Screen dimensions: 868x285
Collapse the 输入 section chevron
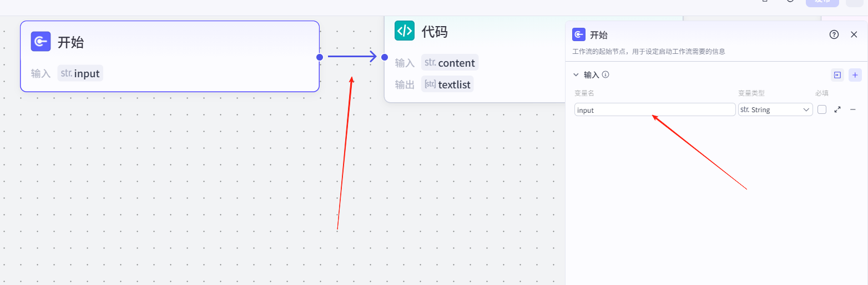pyautogui.click(x=576, y=74)
